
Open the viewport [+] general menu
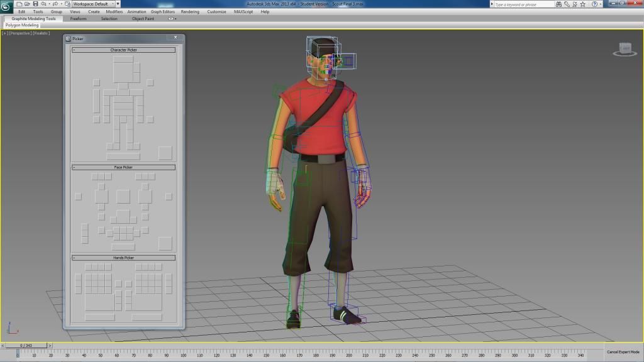pos(5,33)
